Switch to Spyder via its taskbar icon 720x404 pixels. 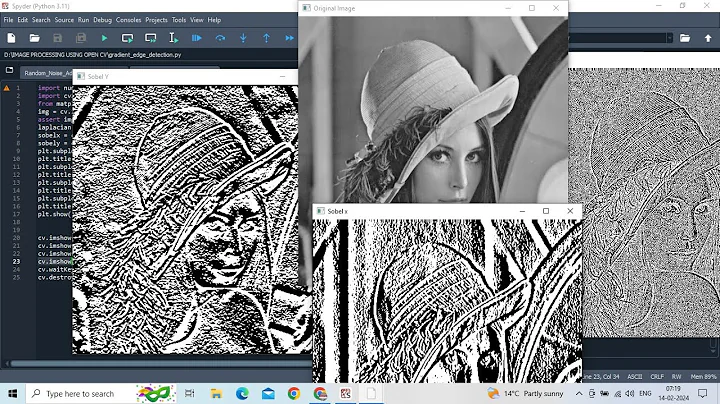346,393
